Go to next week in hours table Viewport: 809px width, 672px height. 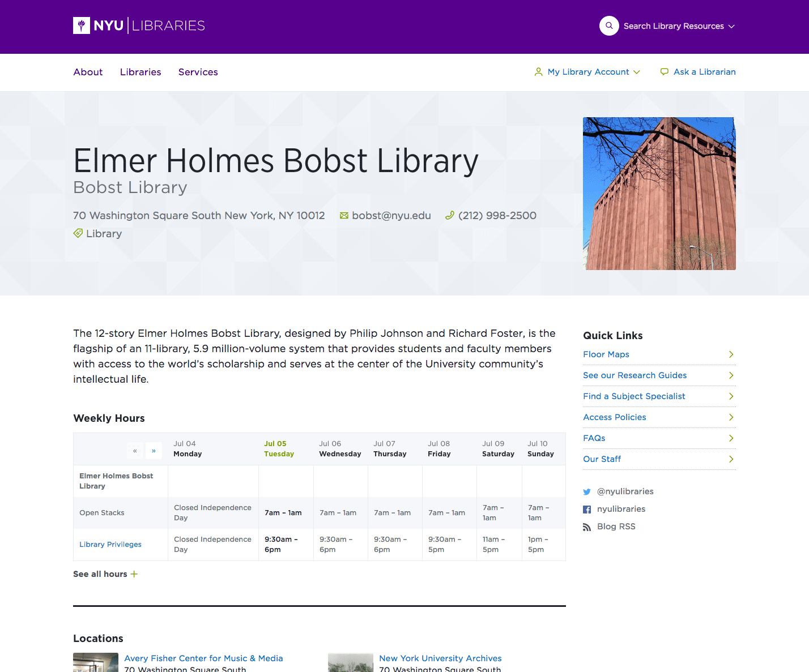[x=154, y=451]
